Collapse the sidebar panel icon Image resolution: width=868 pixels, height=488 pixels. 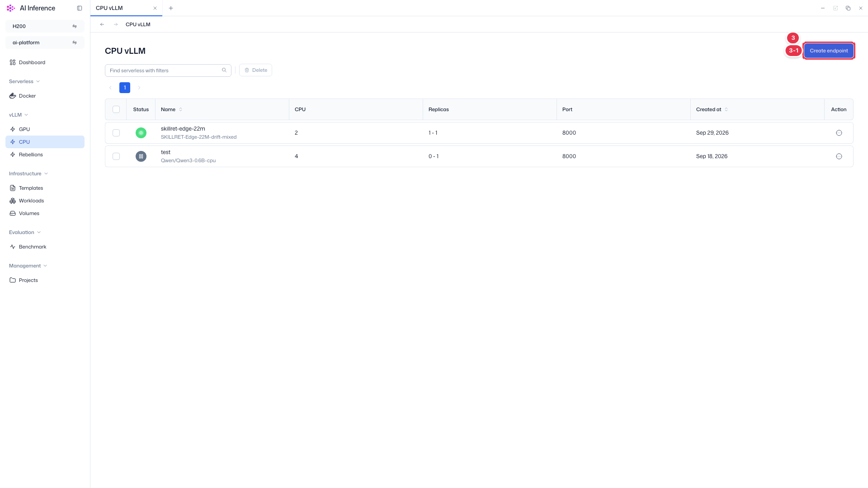pyautogui.click(x=80, y=8)
